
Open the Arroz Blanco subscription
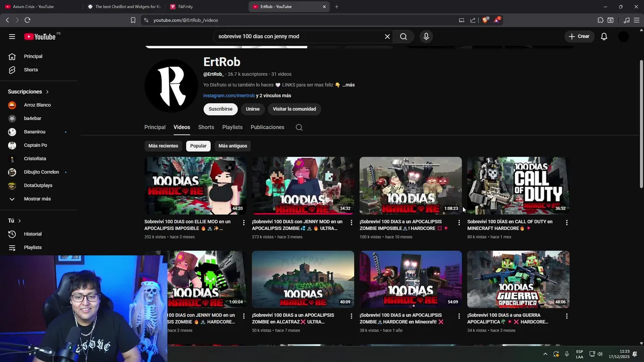[x=38, y=105]
